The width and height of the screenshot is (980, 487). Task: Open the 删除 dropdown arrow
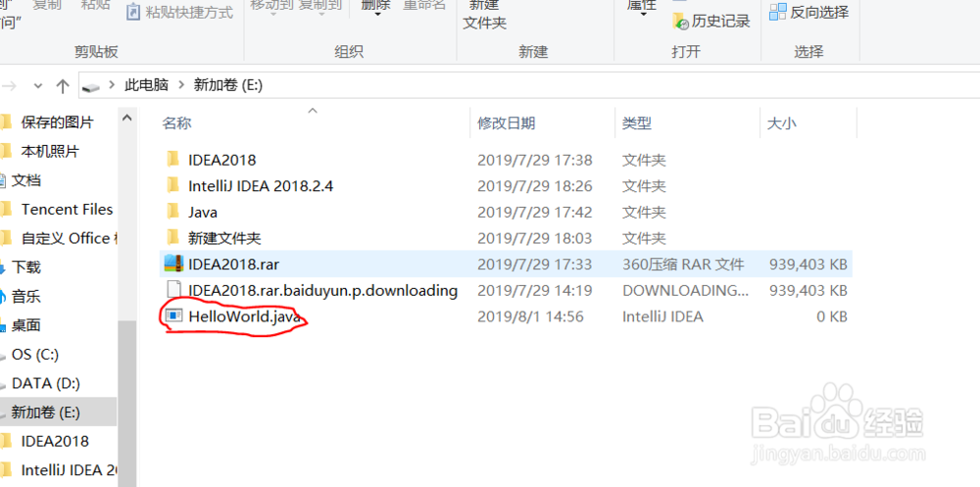click(378, 14)
